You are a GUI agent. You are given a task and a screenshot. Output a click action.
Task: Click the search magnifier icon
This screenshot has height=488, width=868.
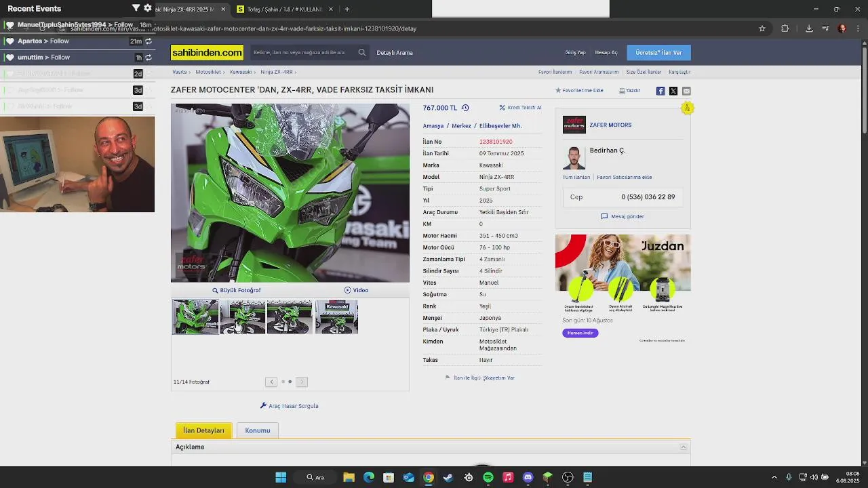pos(362,52)
